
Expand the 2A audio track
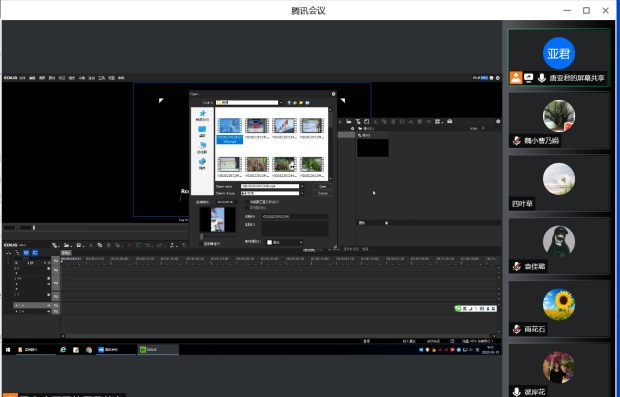tap(16, 312)
